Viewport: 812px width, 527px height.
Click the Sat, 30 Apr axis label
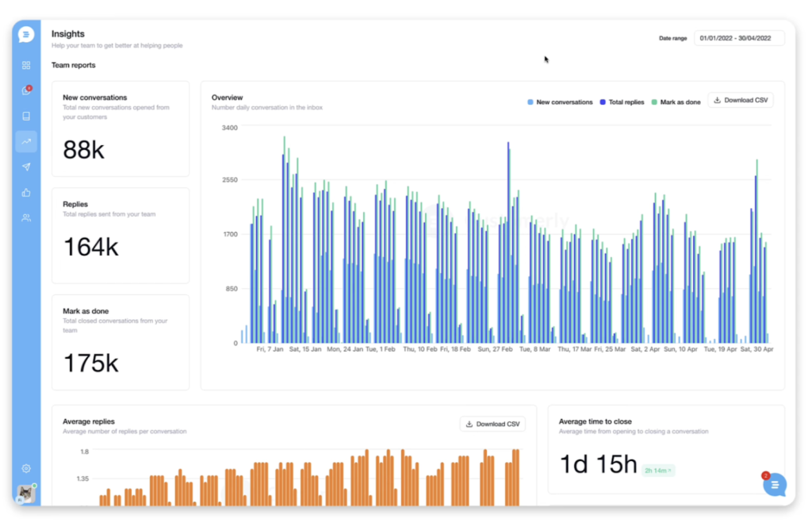[756, 349]
